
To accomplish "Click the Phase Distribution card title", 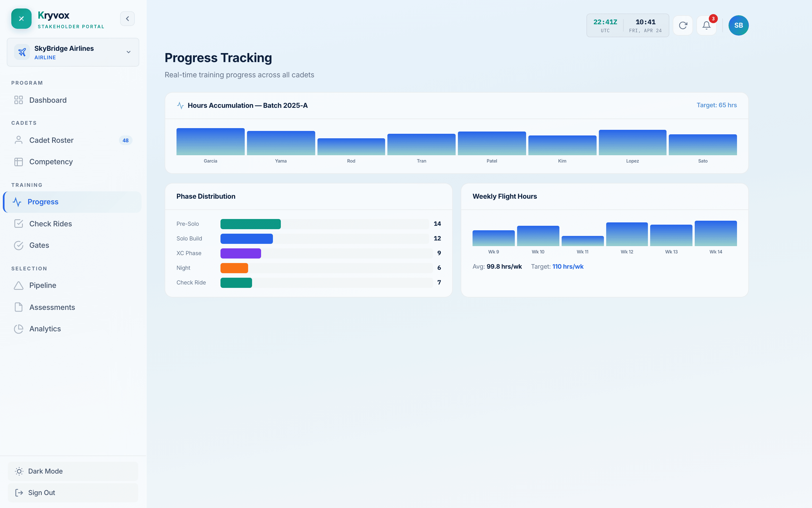I will pos(206,196).
